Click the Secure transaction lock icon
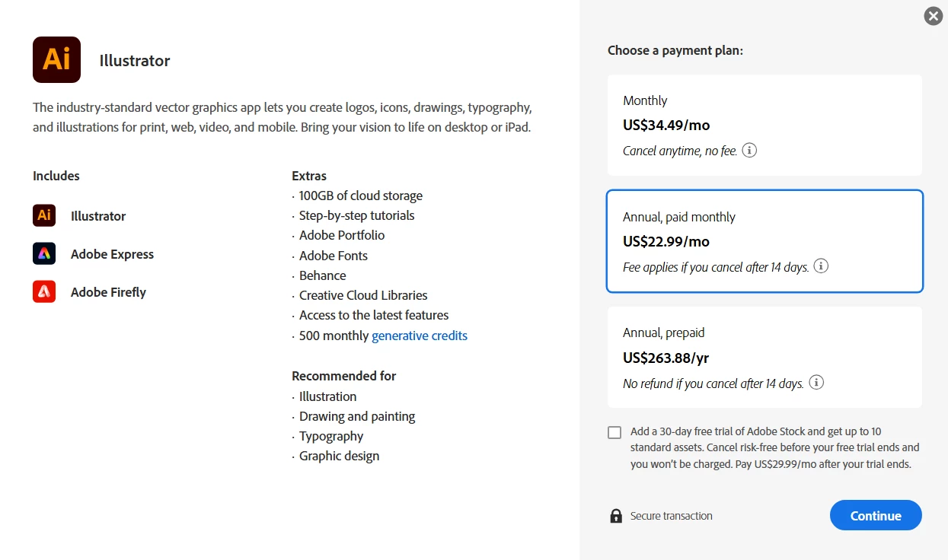This screenshot has height=560, width=948. click(x=616, y=516)
